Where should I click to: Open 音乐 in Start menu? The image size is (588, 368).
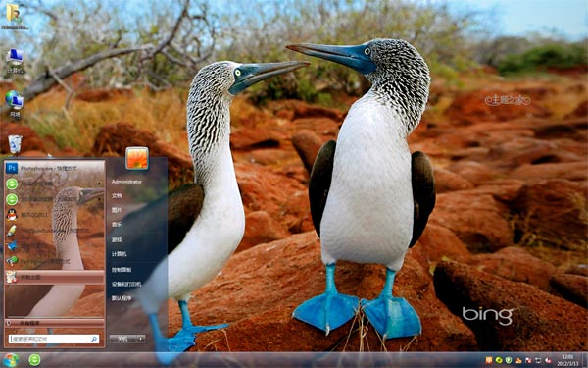pos(117,225)
